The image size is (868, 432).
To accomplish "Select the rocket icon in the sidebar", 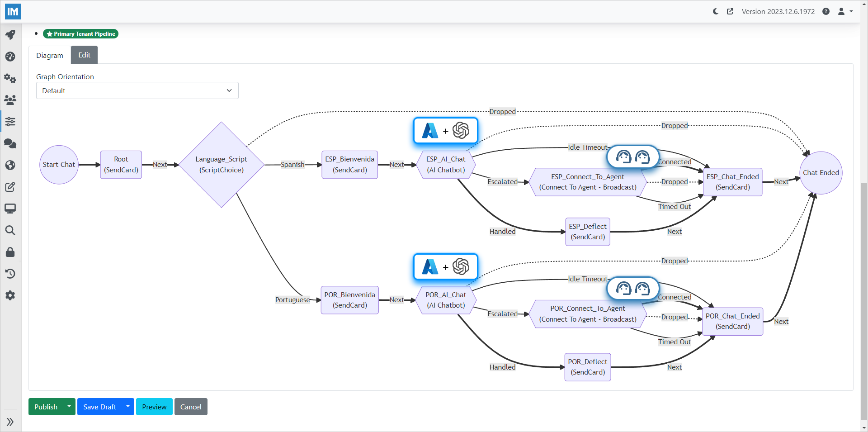I will 10,35.
